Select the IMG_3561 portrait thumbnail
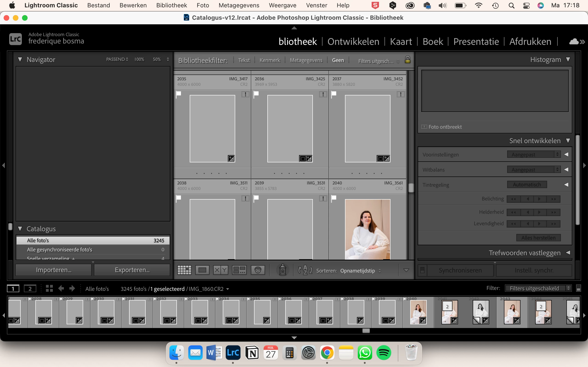Viewport: 588px width, 367px height. [367, 229]
